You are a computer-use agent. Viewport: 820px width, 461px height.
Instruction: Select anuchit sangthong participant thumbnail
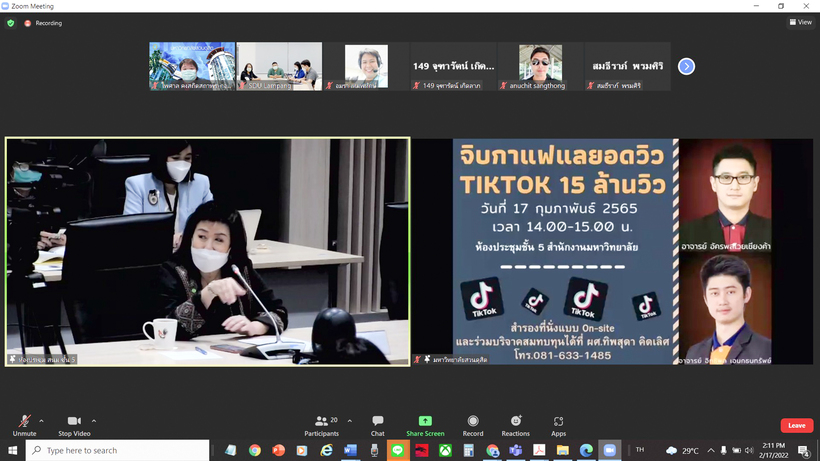pos(541,66)
